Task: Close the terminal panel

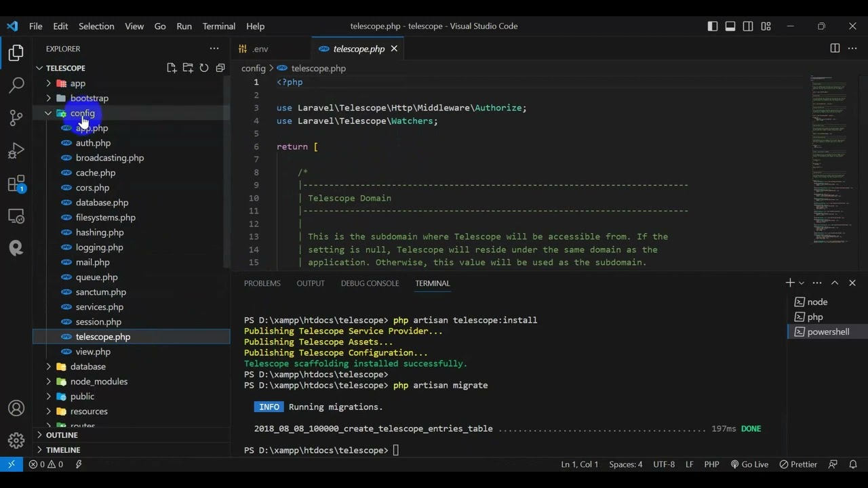Action: pos(852,283)
